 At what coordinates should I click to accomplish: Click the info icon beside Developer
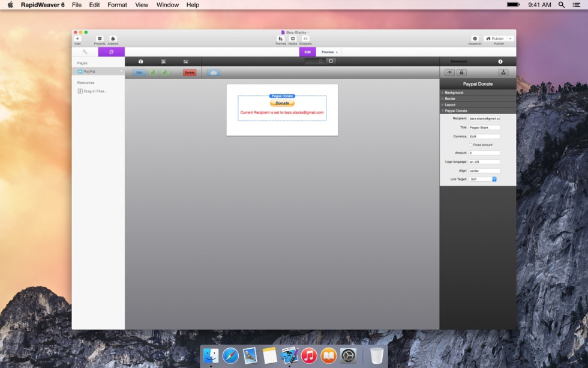coord(500,61)
